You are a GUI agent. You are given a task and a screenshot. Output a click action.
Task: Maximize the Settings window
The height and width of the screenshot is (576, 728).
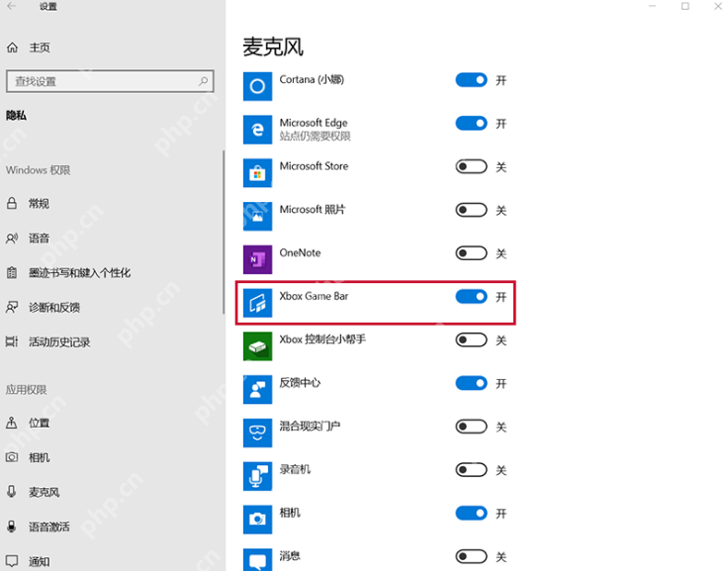click(684, 6)
